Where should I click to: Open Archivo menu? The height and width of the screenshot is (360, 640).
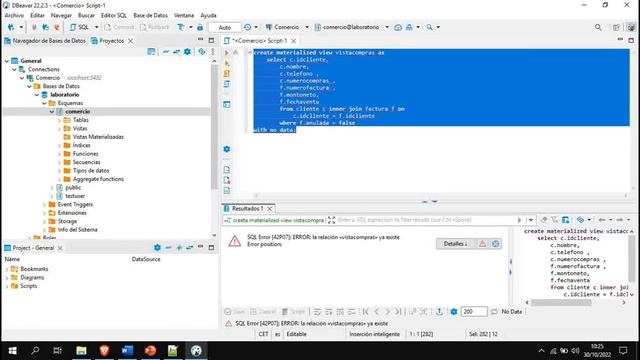coord(14,15)
